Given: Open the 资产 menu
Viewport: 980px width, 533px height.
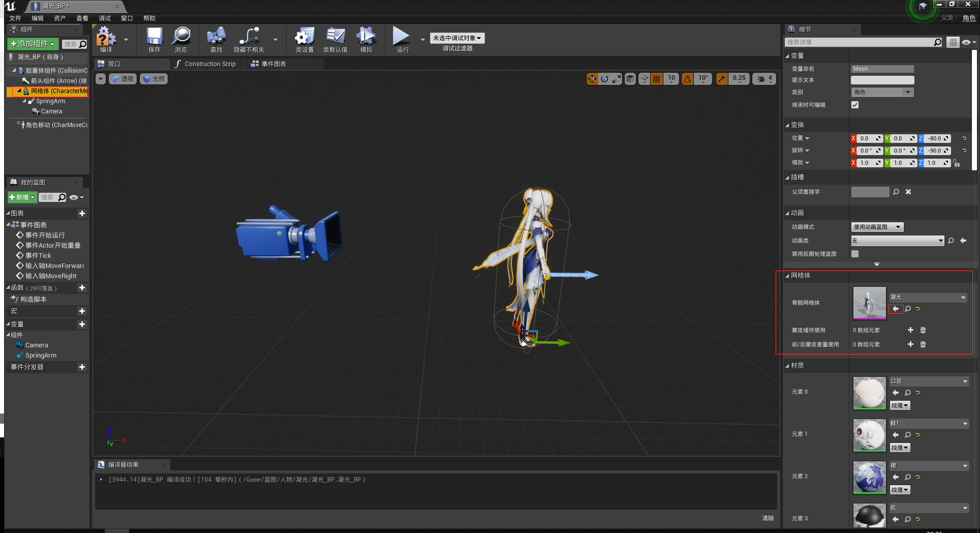Looking at the screenshot, I should (x=60, y=18).
